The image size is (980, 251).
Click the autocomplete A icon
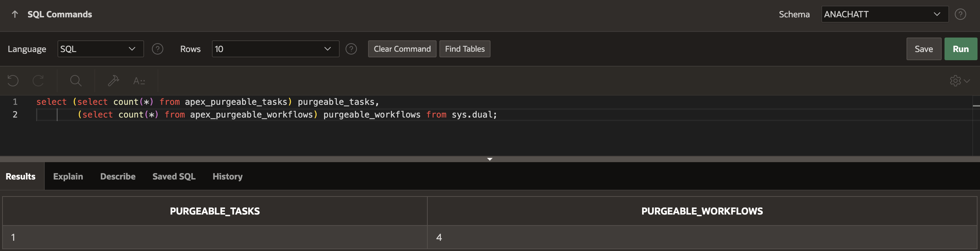(139, 80)
